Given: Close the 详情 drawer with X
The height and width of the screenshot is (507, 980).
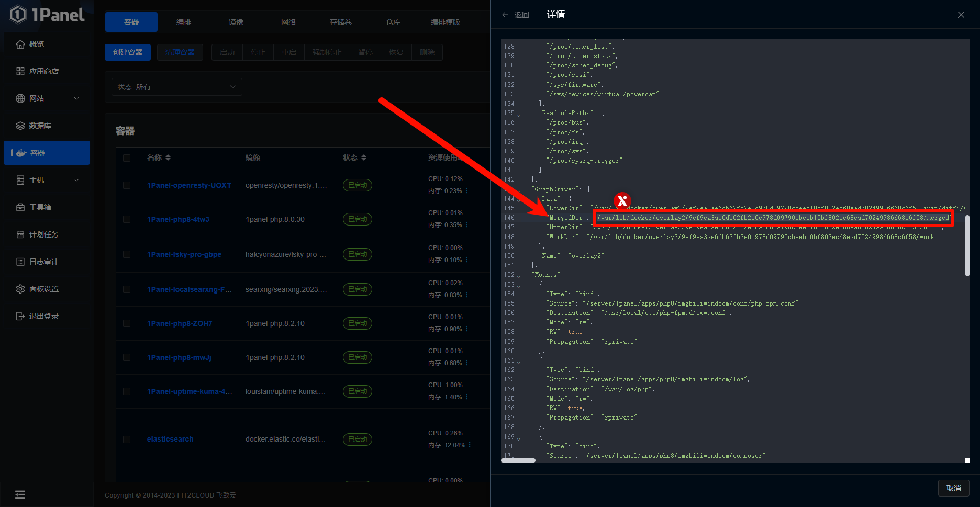Looking at the screenshot, I should click(961, 15).
